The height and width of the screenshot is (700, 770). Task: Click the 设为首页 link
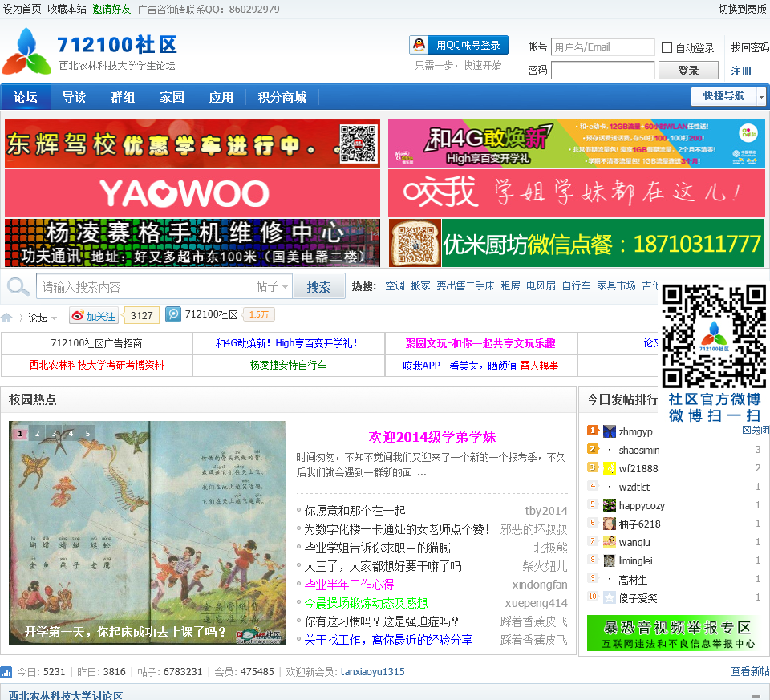click(x=22, y=9)
